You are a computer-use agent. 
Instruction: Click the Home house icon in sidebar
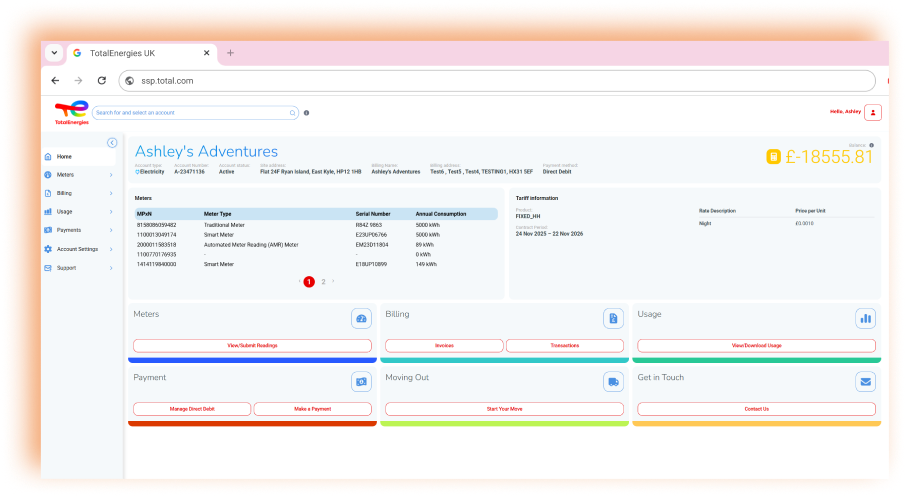(48, 157)
